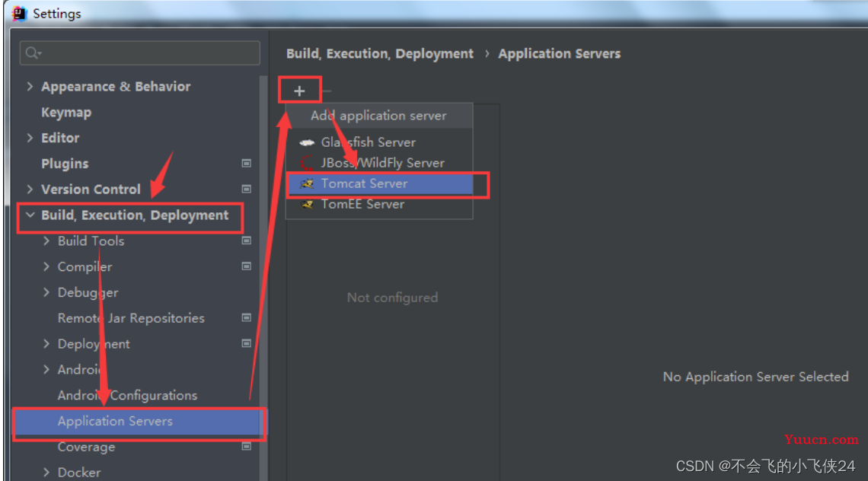Click the IntelliJ Settings window icon

[19, 13]
